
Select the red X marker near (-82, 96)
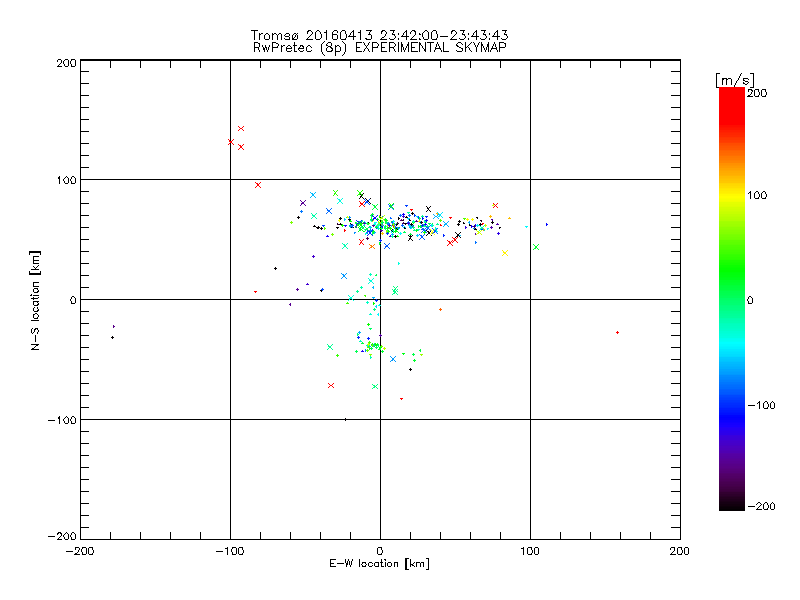(258, 185)
